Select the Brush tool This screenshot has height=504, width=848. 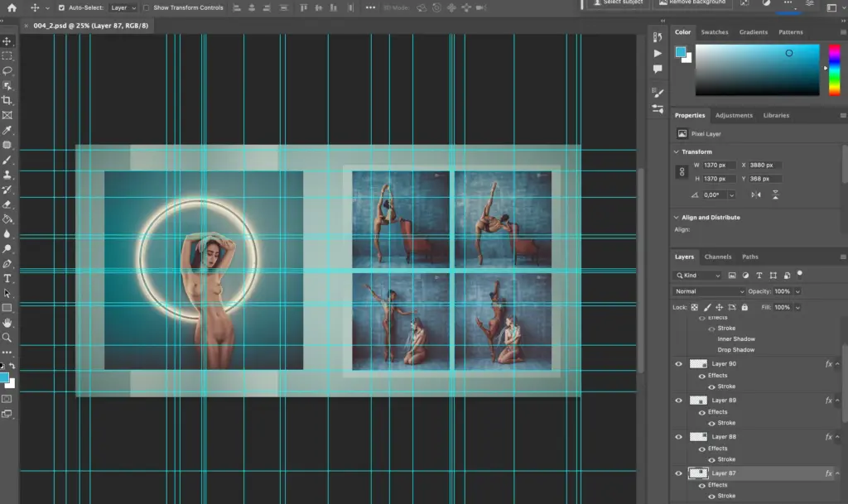(x=7, y=160)
